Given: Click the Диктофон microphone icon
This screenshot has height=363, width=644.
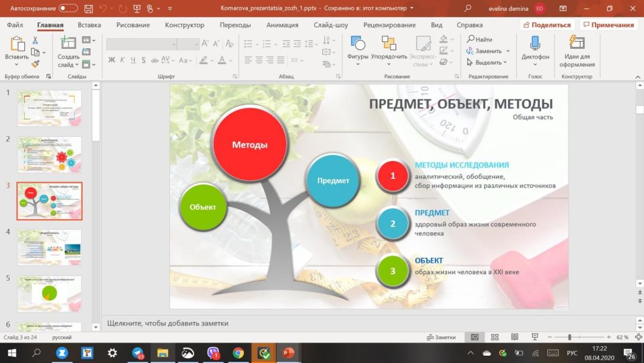Looking at the screenshot, I should tap(535, 43).
